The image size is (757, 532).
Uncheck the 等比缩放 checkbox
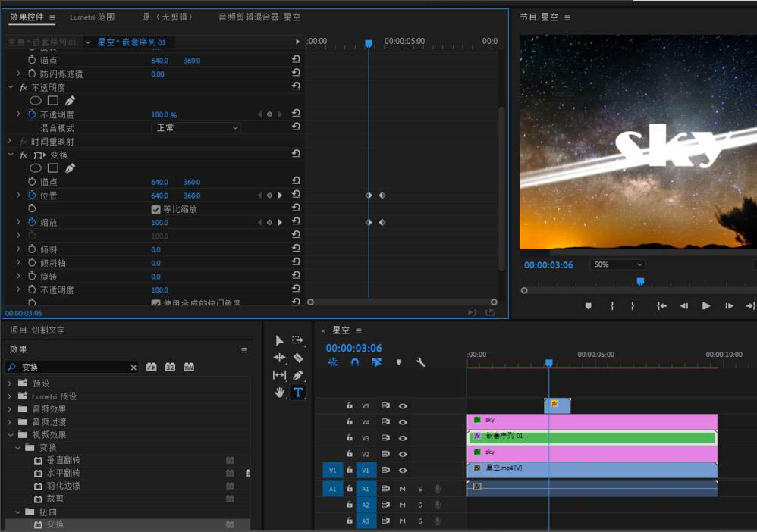coord(156,209)
